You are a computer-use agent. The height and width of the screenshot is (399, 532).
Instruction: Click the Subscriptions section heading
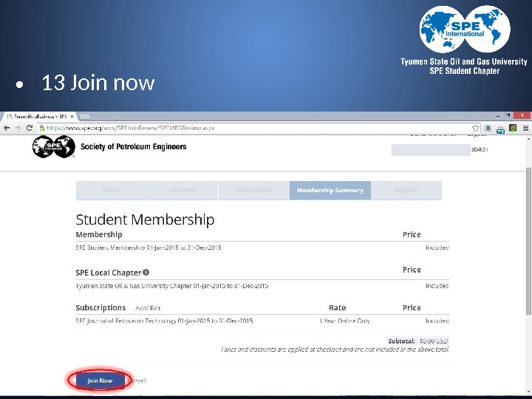click(x=100, y=307)
